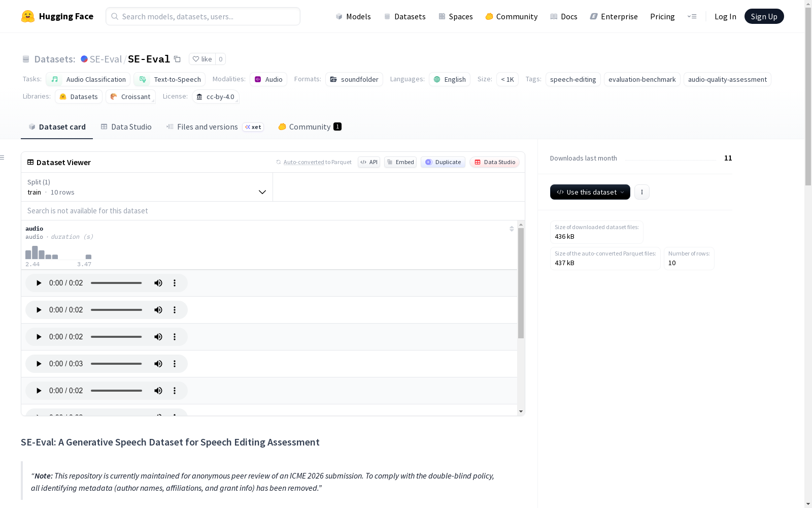Open the Files and versions tab

point(215,127)
